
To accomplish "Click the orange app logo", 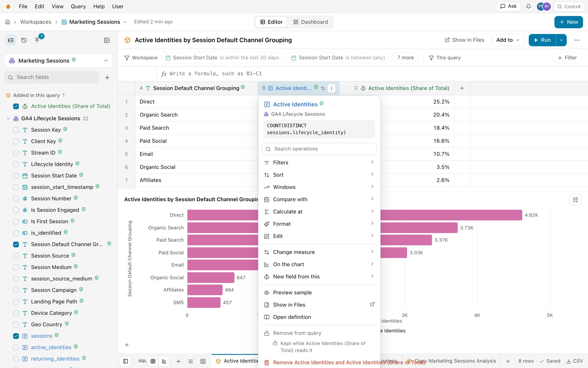I will click(x=8, y=6).
